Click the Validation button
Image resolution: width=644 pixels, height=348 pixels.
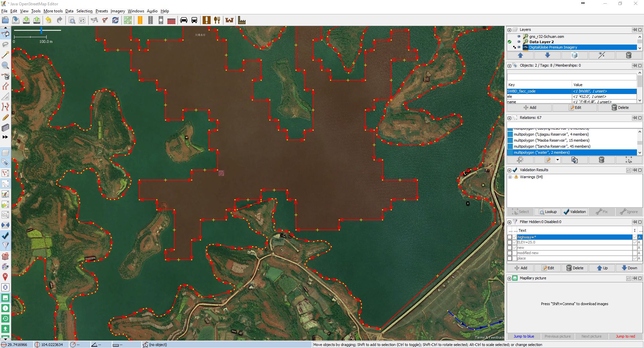pos(575,212)
